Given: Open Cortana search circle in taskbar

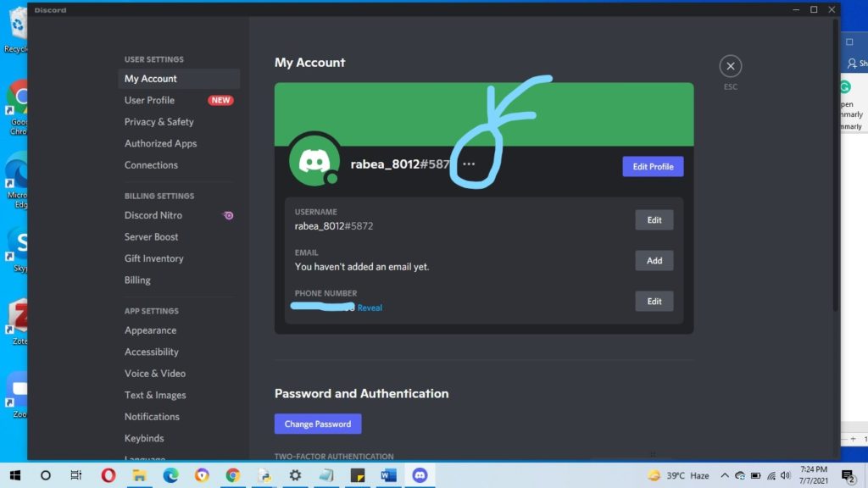Looking at the screenshot, I should point(46,475).
